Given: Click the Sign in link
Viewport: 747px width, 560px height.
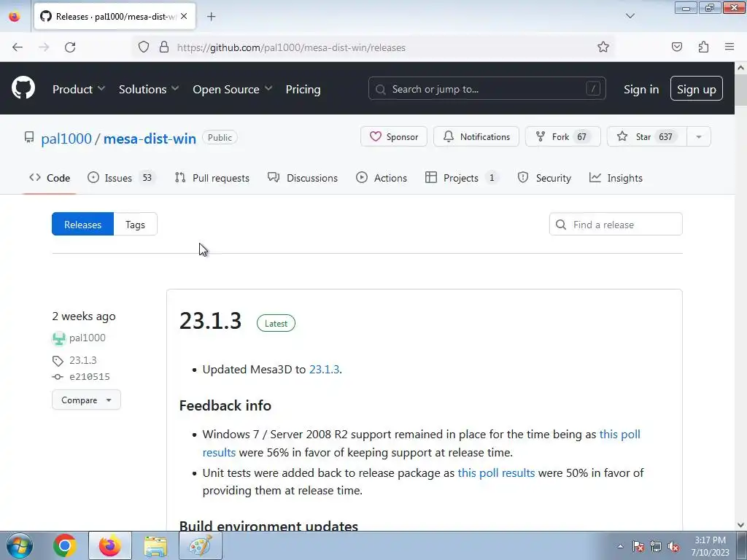Looking at the screenshot, I should click(641, 89).
